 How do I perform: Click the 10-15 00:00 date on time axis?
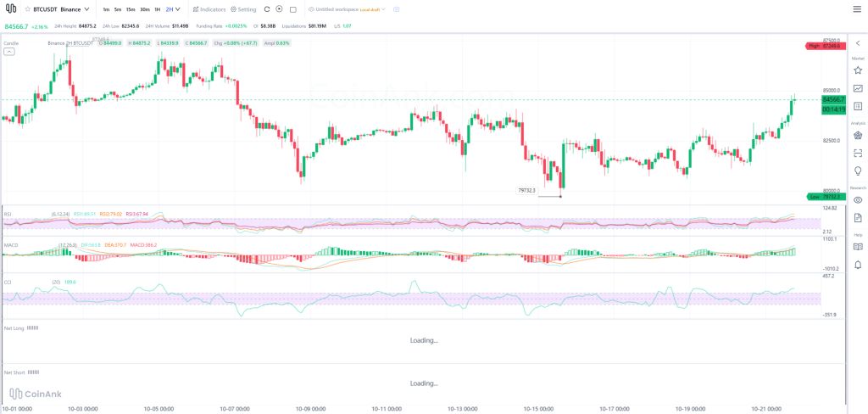point(539,409)
